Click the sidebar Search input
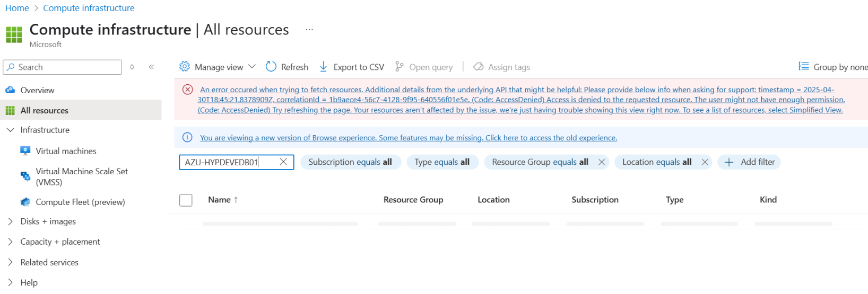The width and height of the screenshot is (868, 294). coord(63,67)
